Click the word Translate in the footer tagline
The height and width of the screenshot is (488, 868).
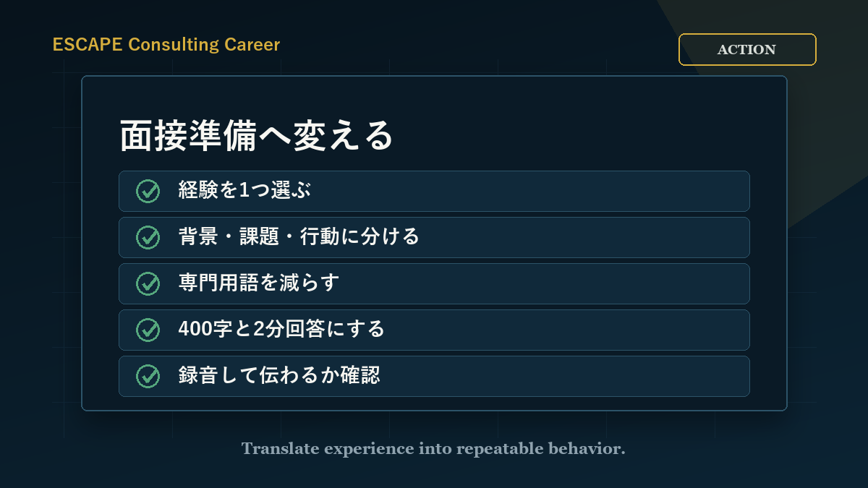[280, 449]
